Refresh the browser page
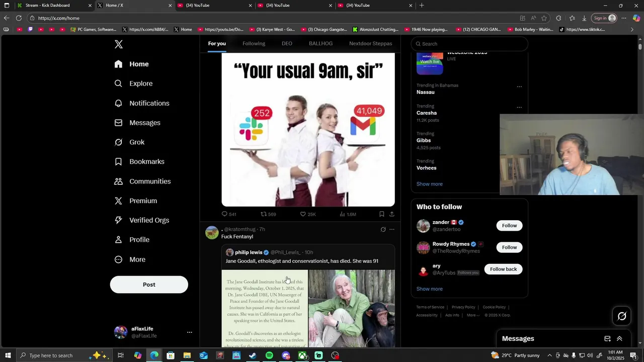Image resolution: width=644 pixels, height=362 pixels. point(19,18)
